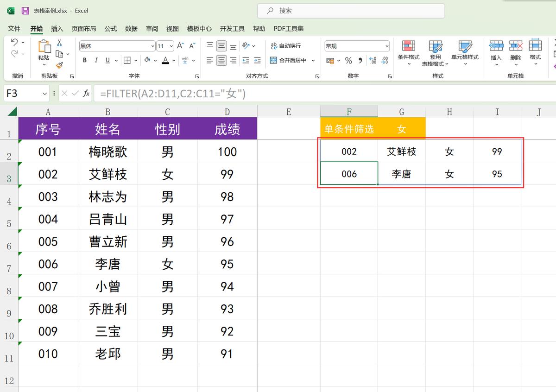Expand the 合并后居中 merge dropdown
The width and height of the screenshot is (556, 392).
pyautogui.click(x=313, y=60)
